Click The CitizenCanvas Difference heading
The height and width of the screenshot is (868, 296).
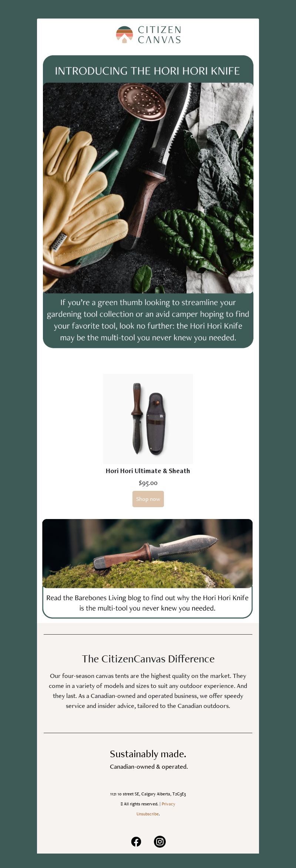pyautogui.click(x=148, y=659)
